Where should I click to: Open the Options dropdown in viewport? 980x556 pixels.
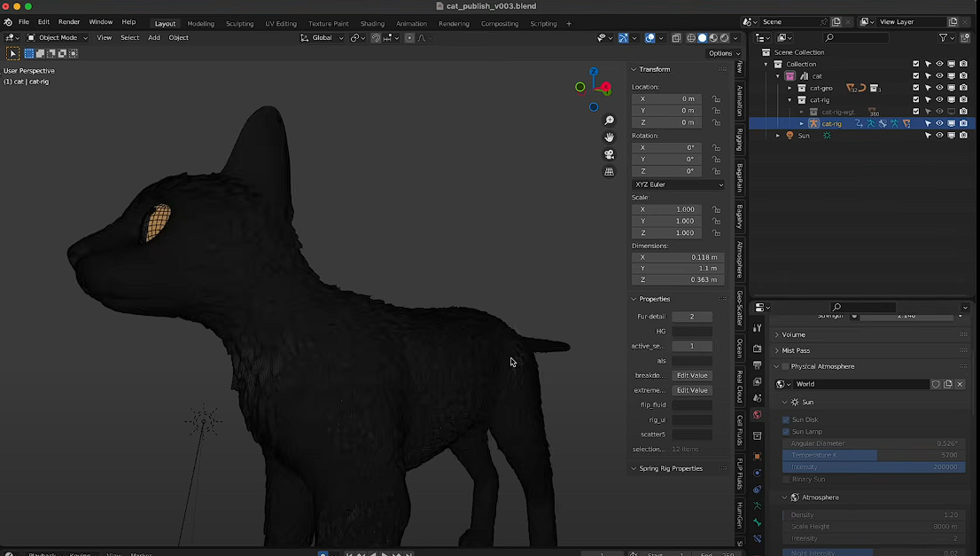pyautogui.click(x=724, y=53)
